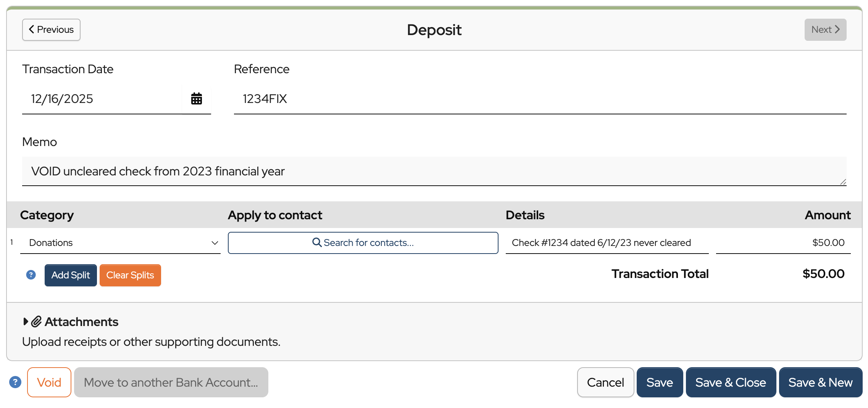Click Move to another Bank Account
Screen dimensions: 868x408
pyautogui.click(x=171, y=382)
